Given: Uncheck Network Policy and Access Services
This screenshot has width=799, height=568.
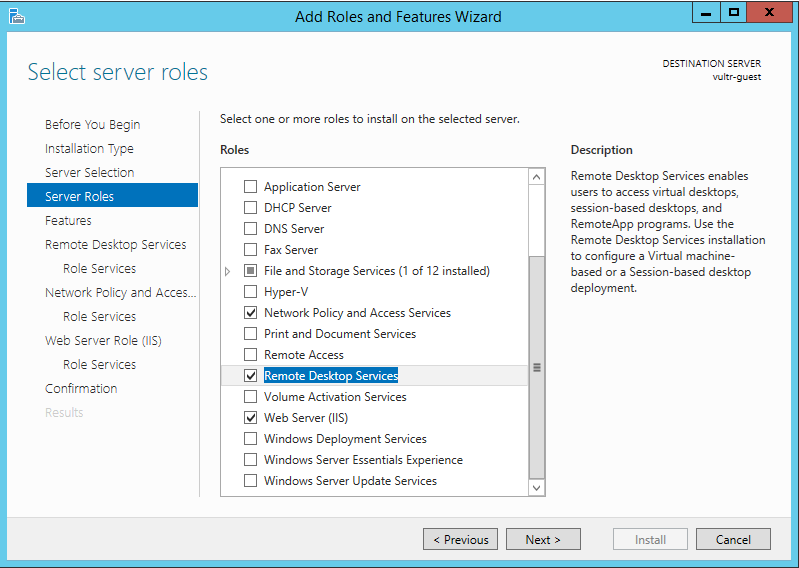Looking at the screenshot, I should coord(250,313).
